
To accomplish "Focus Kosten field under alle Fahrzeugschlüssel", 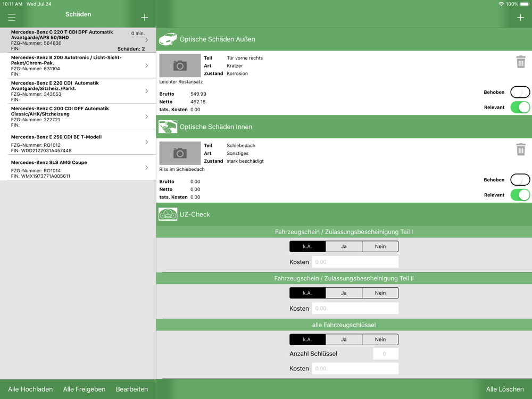I will coord(355,369).
